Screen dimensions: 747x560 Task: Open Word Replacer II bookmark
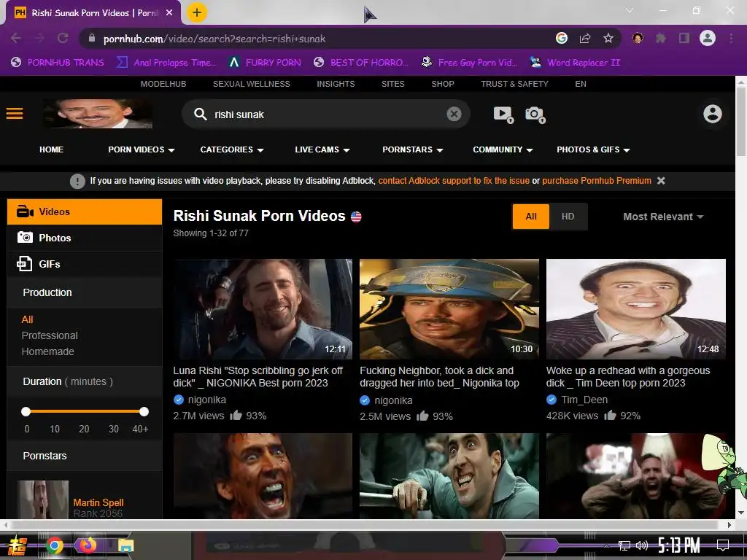pos(575,63)
